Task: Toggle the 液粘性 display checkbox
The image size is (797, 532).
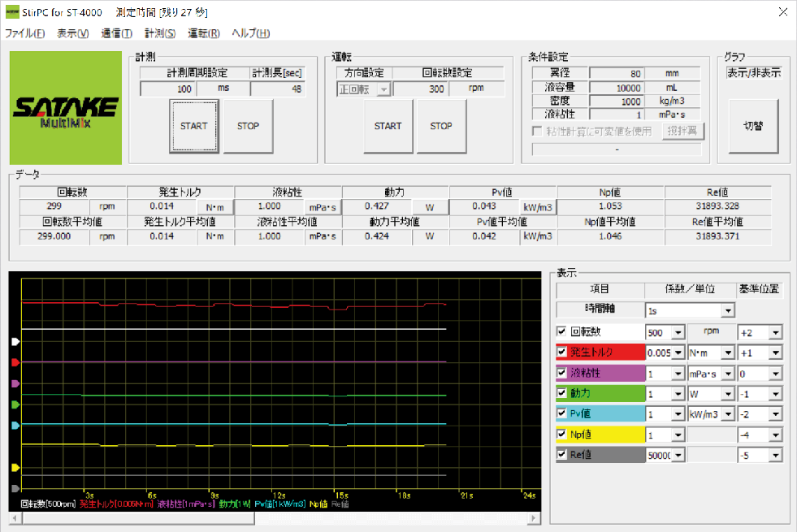Action: [x=561, y=373]
